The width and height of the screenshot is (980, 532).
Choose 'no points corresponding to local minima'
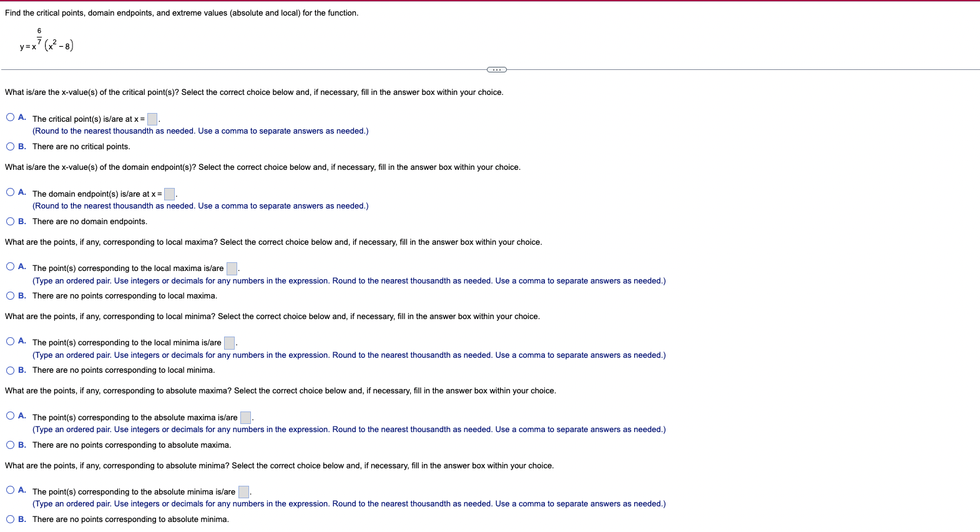(x=11, y=370)
